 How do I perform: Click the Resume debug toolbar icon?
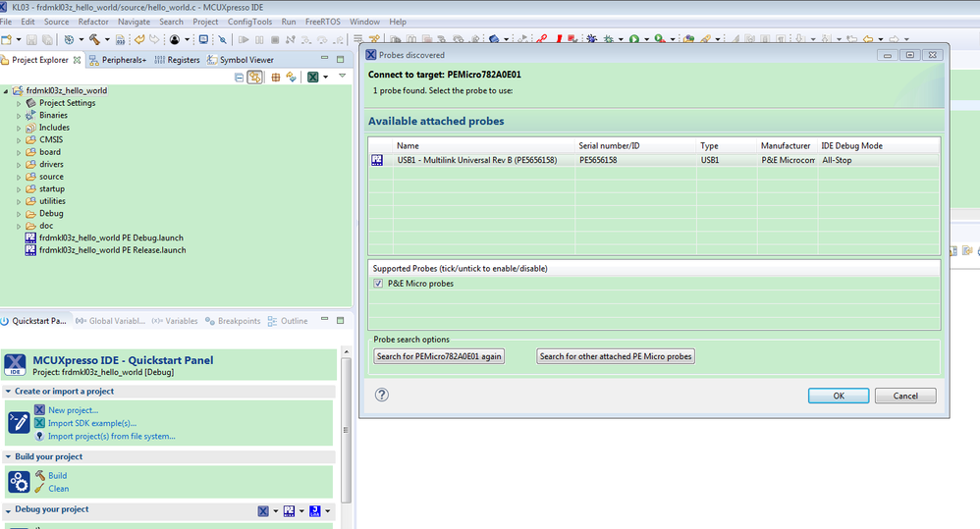click(x=244, y=39)
